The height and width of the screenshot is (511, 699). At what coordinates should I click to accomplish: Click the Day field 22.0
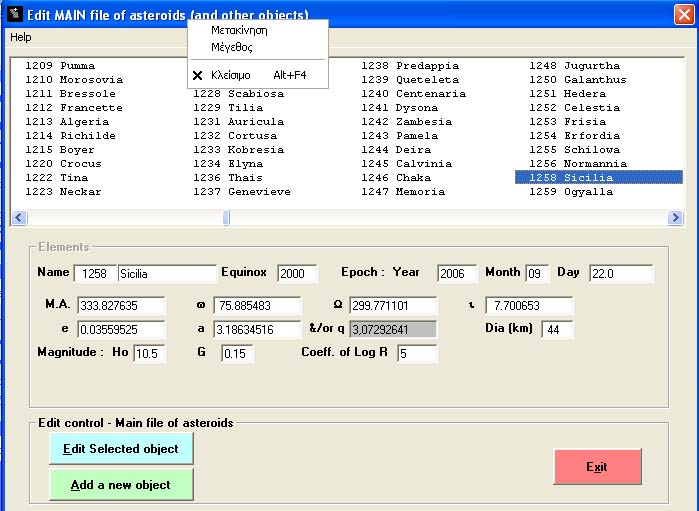[x=621, y=273]
